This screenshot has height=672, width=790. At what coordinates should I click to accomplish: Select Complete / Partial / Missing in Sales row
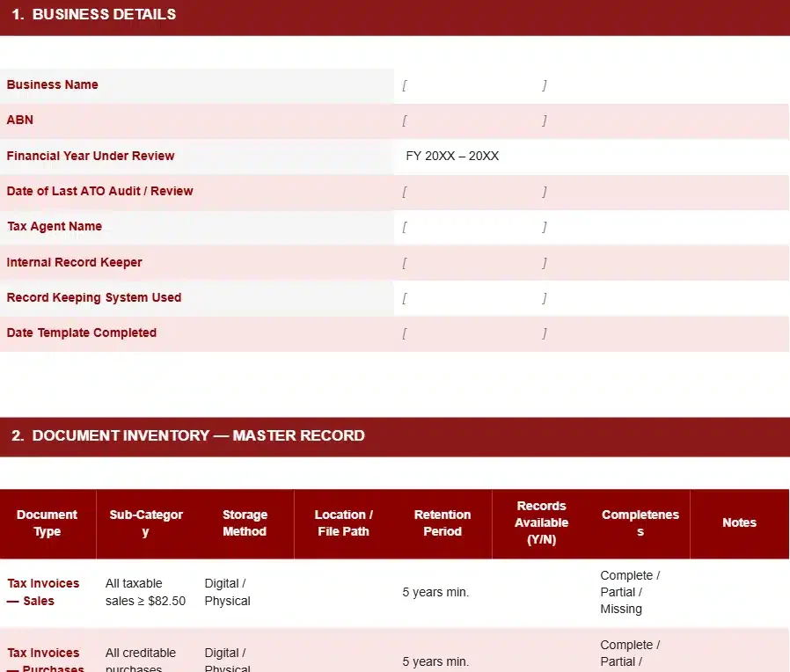(x=630, y=593)
